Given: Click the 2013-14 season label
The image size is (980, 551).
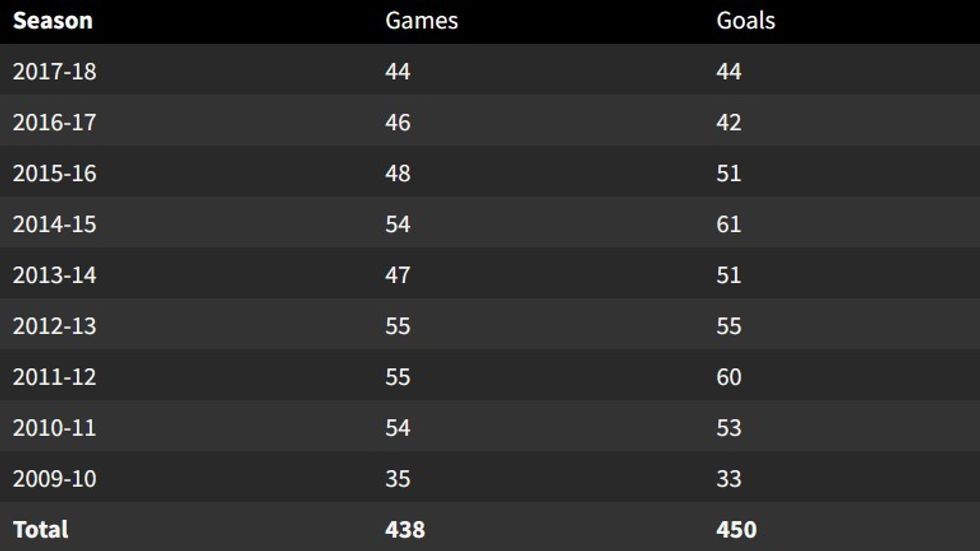Looking at the screenshot, I should (x=54, y=275).
